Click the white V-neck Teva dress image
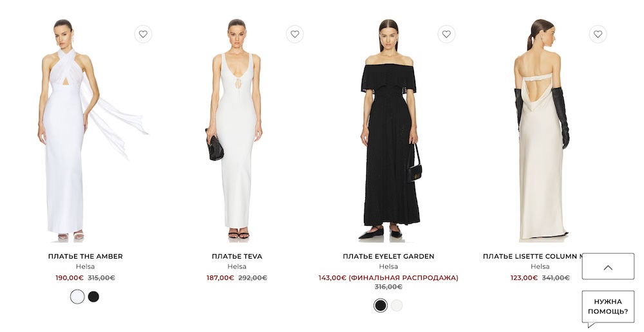 pyautogui.click(x=237, y=129)
